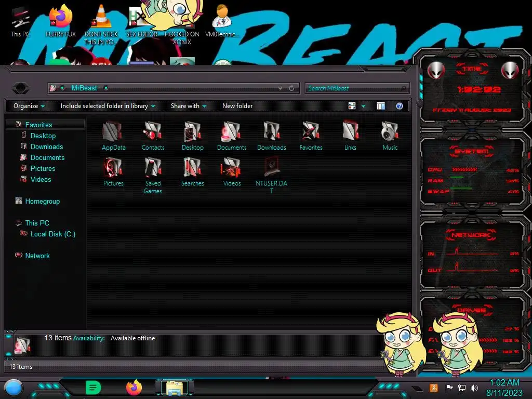Select Videos in the navigation pane
Image resolution: width=532 pixels, height=399 pixels.
(x=41, y=179)
